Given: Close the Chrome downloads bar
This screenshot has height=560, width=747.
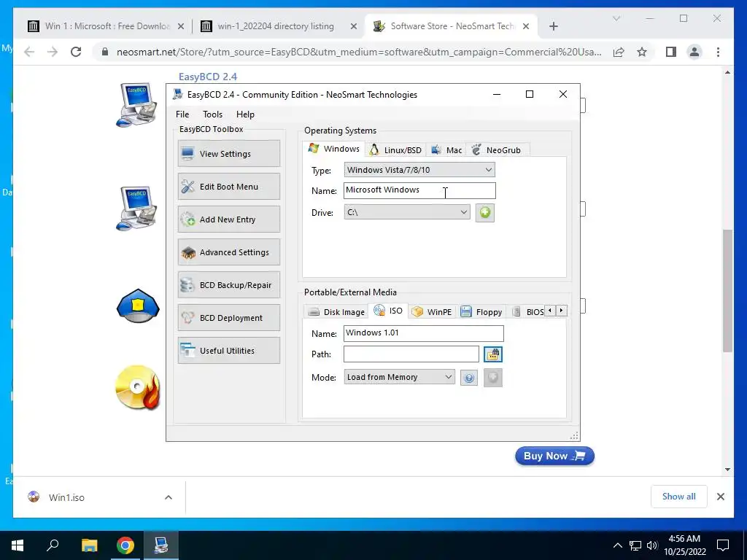Looking at the screenshot, I should (x=720, y=497).
